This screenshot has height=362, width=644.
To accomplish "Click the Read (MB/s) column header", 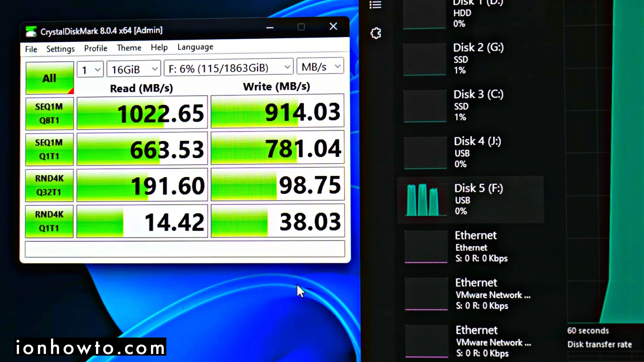I will click(142, 88).
